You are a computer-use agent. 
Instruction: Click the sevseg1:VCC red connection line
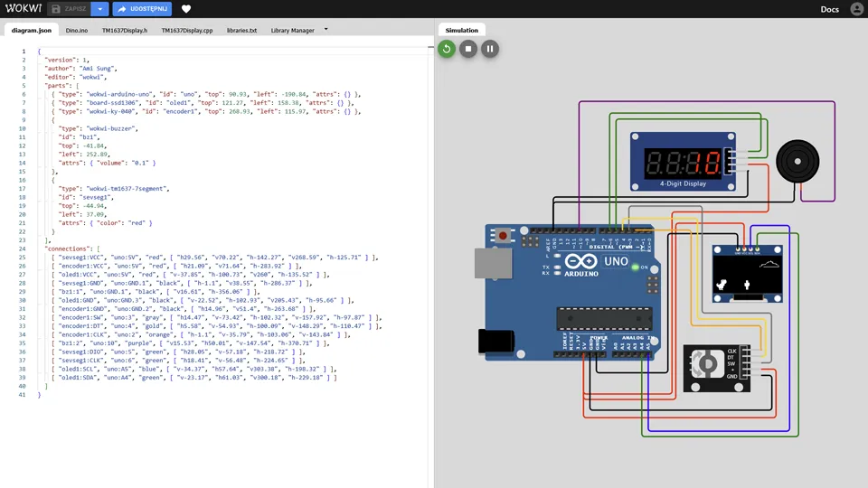[215, 258]
